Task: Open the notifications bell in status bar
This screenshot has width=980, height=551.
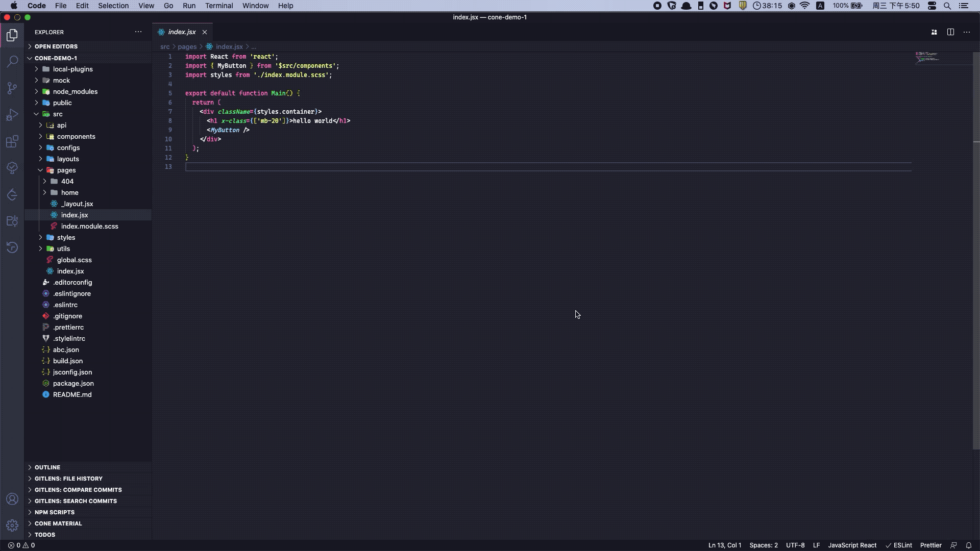Action: point(968,545)
